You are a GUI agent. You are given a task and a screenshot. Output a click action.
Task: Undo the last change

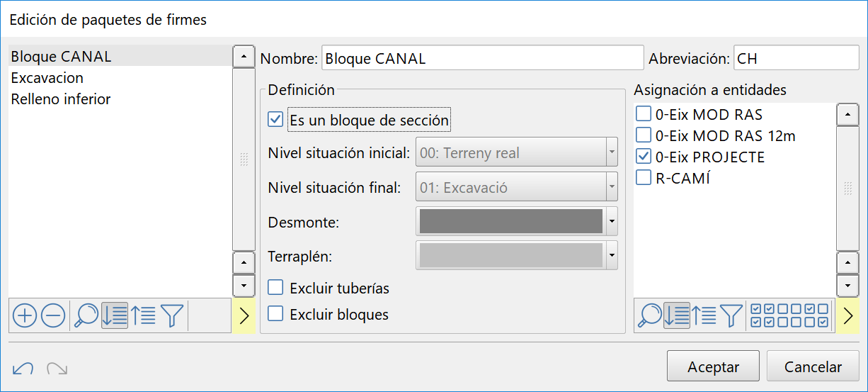[23, 368]
